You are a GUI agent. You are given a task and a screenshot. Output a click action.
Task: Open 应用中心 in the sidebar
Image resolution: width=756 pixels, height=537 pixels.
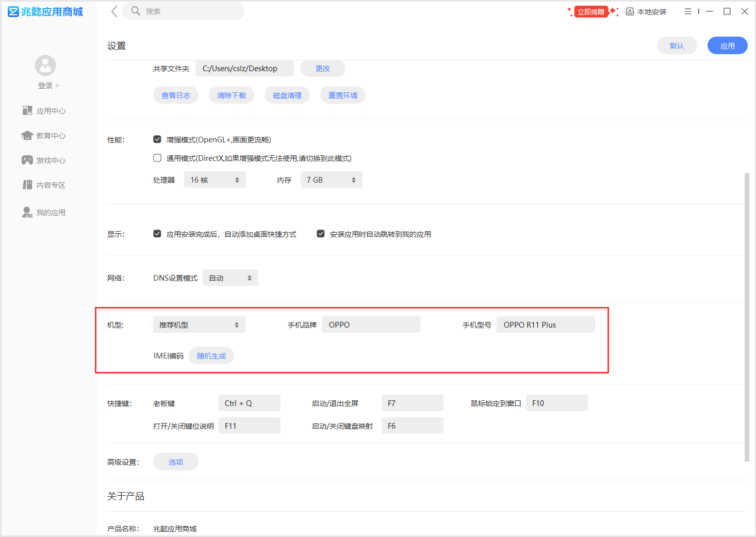[44, 111]
